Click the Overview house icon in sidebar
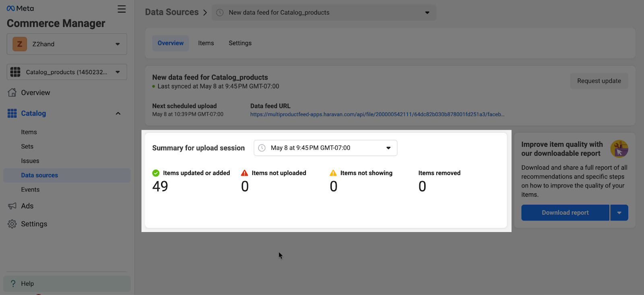 click(x=12, y=93)
